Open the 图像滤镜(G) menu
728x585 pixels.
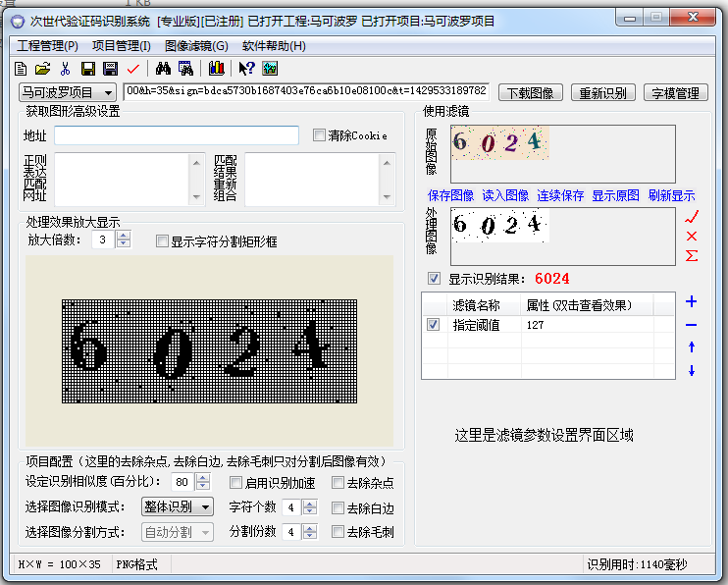pos(196,45)
